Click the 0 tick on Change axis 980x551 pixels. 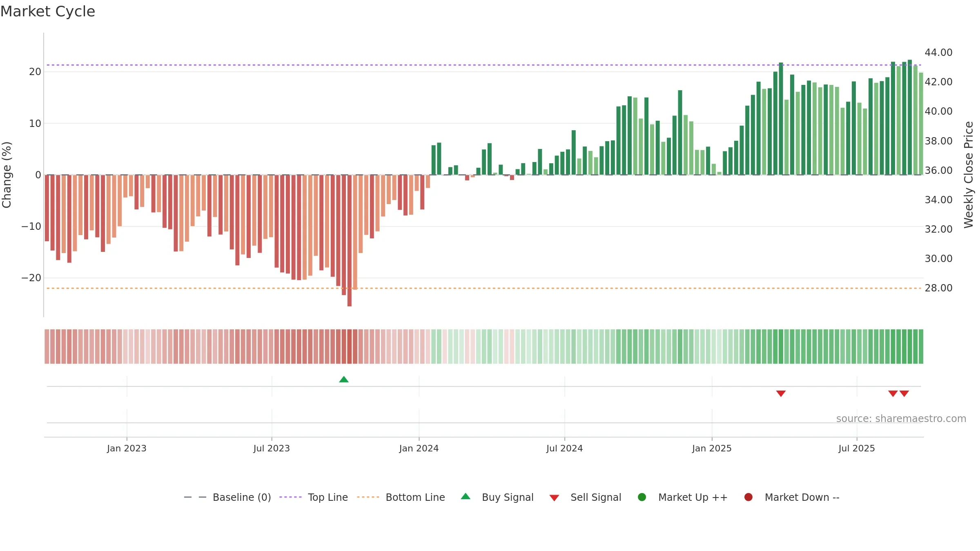(x=38, y=175)
